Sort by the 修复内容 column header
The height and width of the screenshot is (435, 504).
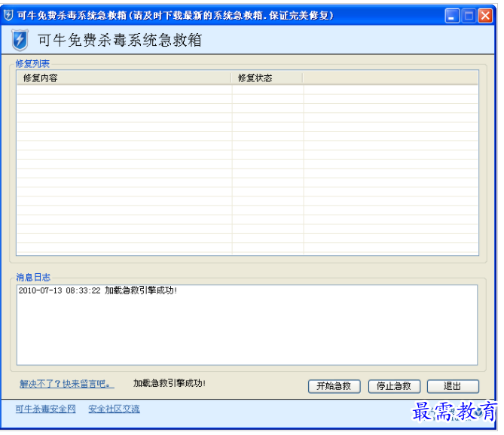tap(124, 78)
